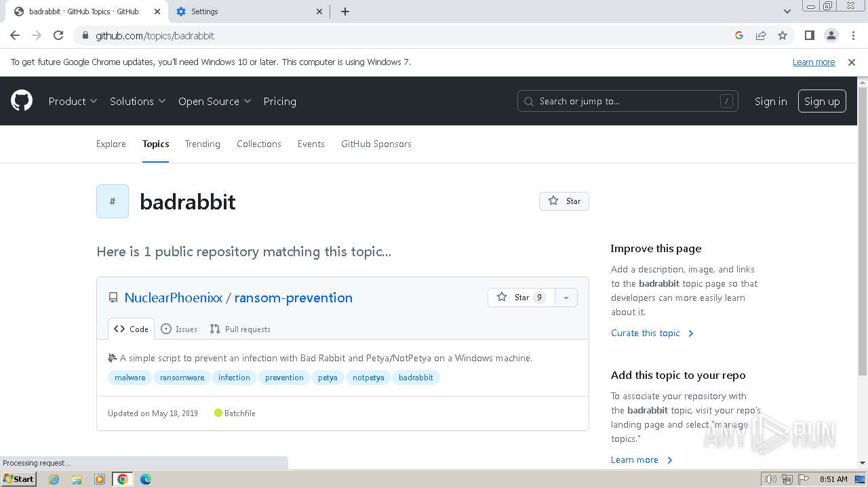Go back to the previous page
Screen dimensions: 868x488
(15, 35)
